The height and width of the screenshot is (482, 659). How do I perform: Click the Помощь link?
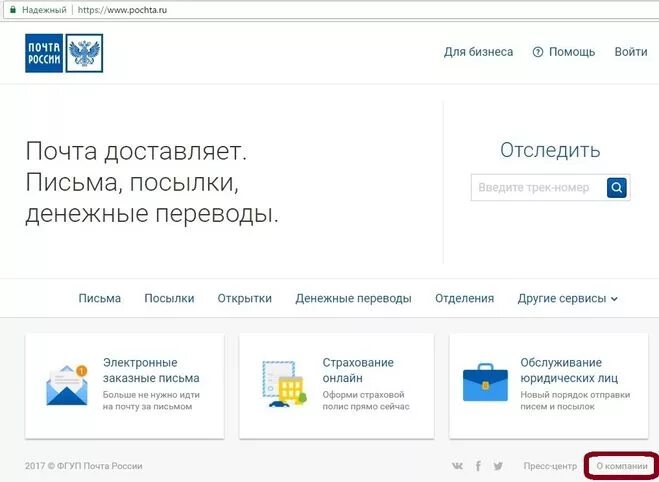point(572,52)
